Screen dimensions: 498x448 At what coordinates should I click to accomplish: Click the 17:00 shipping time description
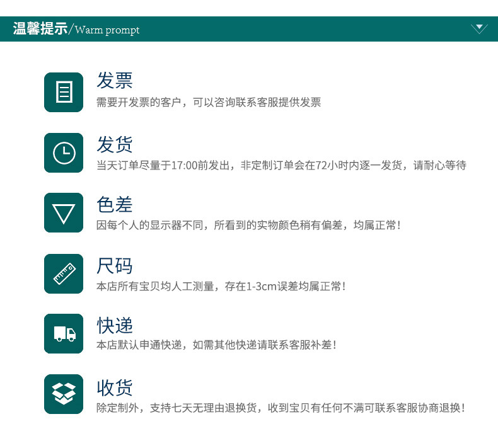[x=281, y=166]
